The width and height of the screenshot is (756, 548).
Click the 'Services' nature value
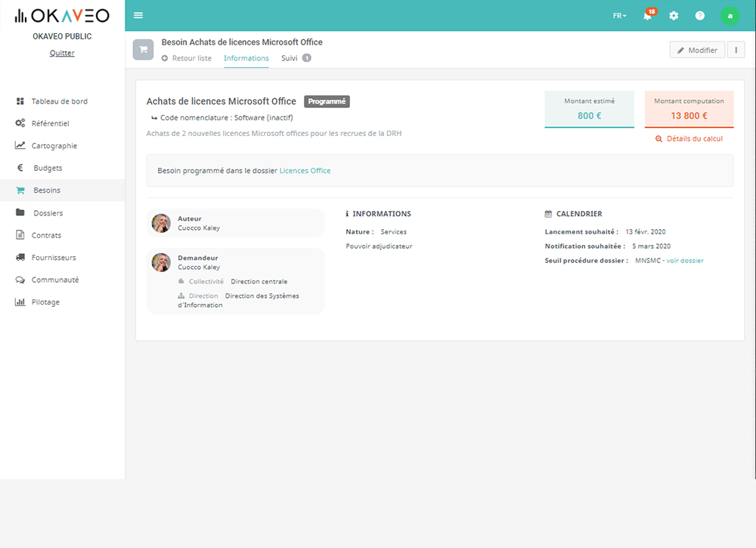[393, 232]
